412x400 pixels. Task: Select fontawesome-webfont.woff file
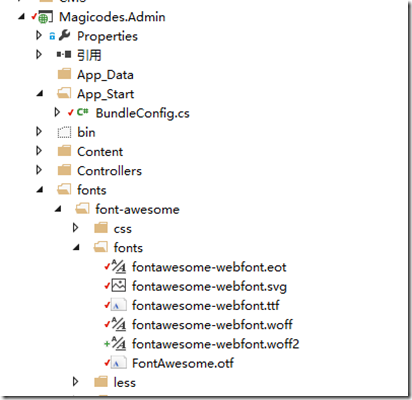(212, 325)
